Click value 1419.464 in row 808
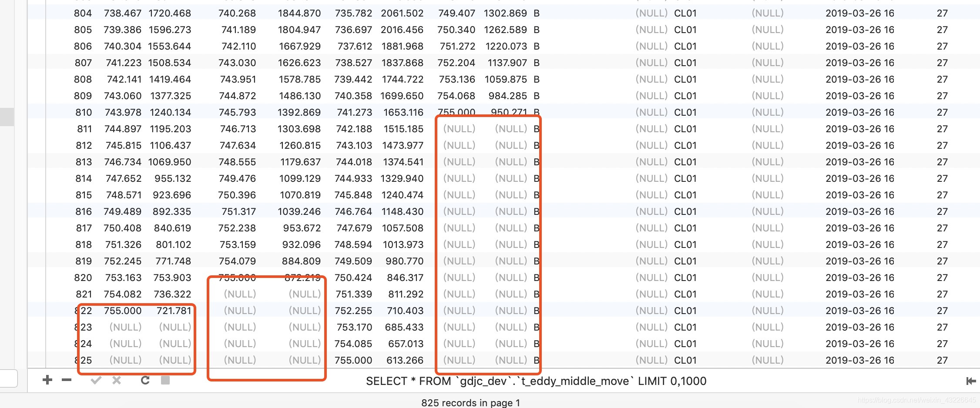 [170, 79]
